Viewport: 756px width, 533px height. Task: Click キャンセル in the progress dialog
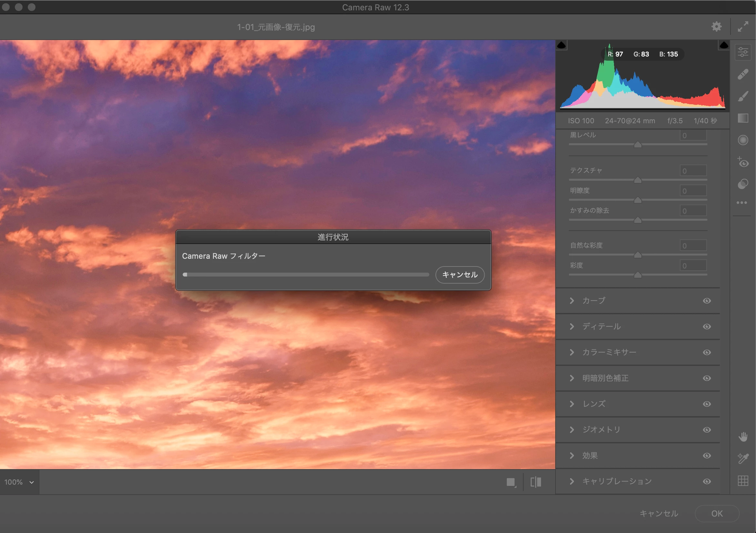click(460, 275)
